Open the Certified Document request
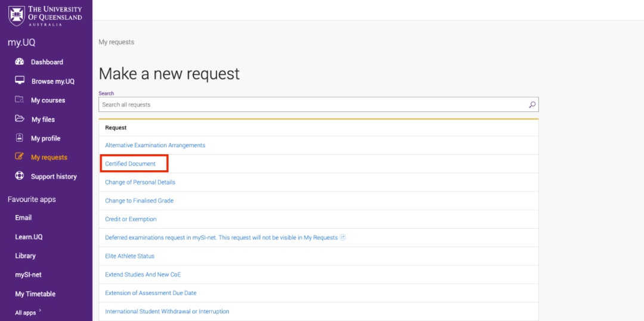 coord(130,164)
